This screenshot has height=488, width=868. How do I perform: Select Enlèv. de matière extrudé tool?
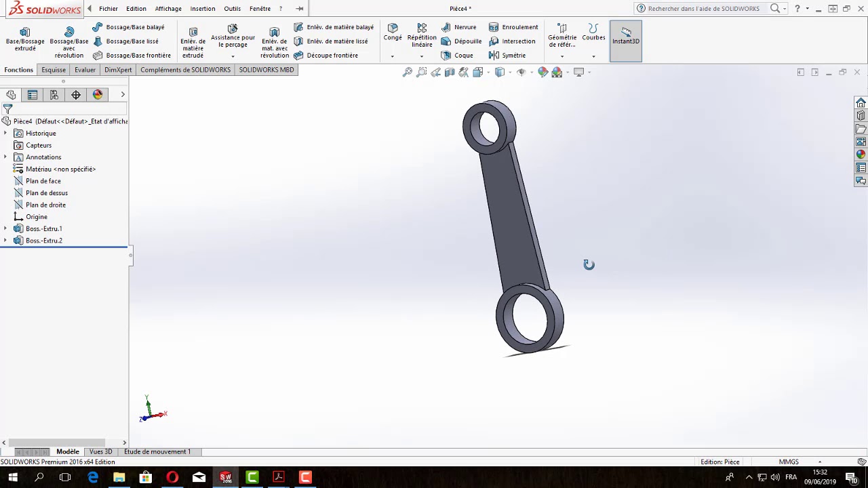[193, 43]
